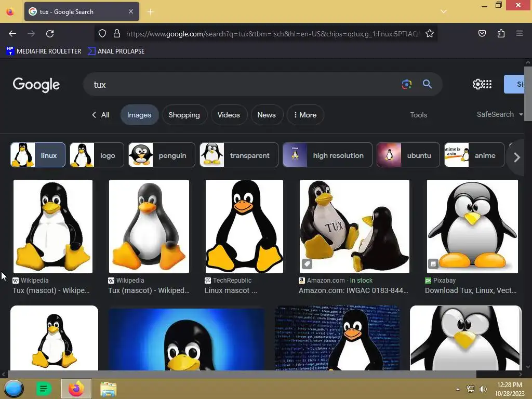Expand the list all tabs chevron
This screenshot has width=532, height=399.
tap(444, 11)
